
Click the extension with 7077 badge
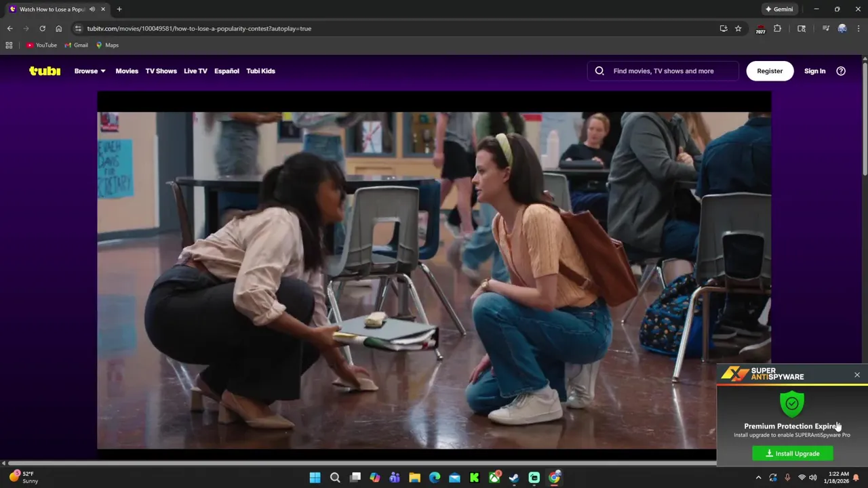760,28
